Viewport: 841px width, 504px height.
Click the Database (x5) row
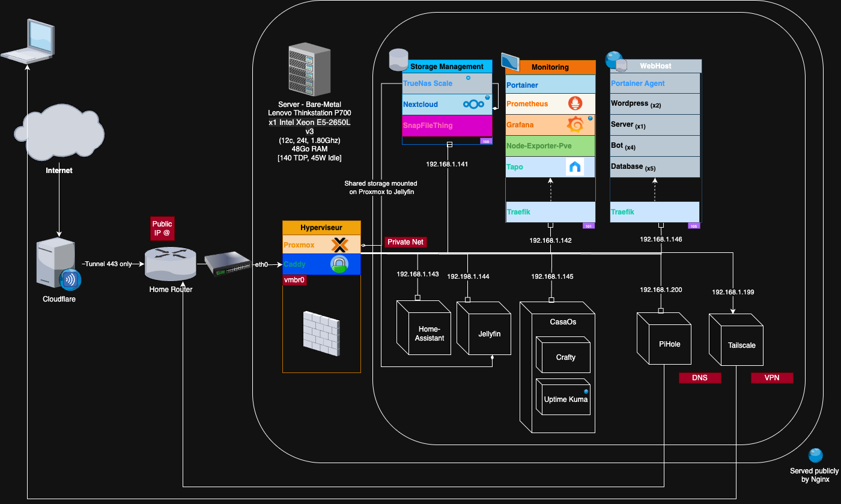pyautogui.click(x=655, y=167)
